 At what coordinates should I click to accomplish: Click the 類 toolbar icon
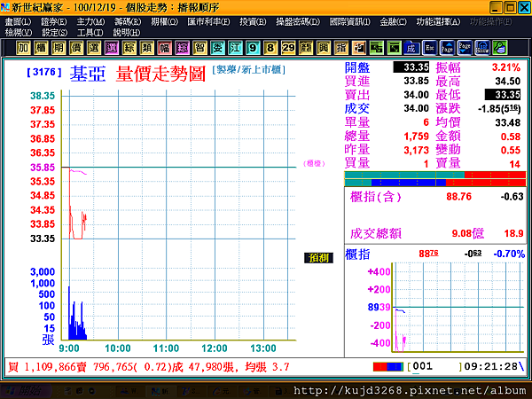click(146, 48)
